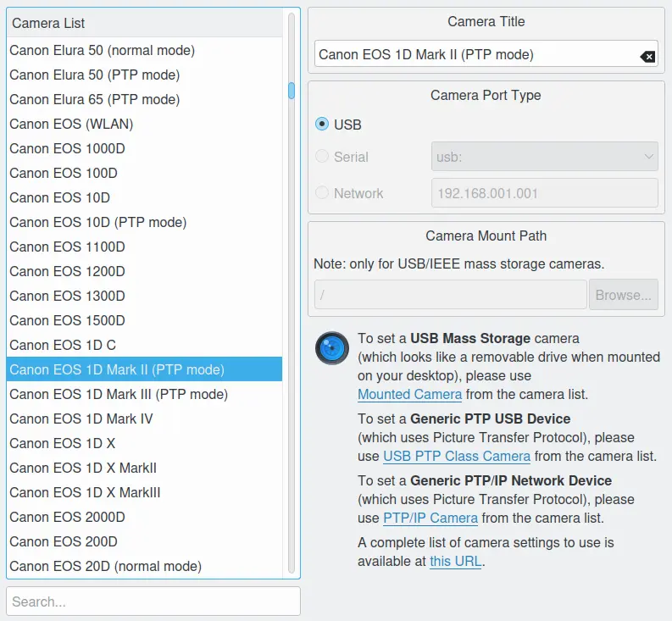Select the Network port type radio button

tap(322, 193)
